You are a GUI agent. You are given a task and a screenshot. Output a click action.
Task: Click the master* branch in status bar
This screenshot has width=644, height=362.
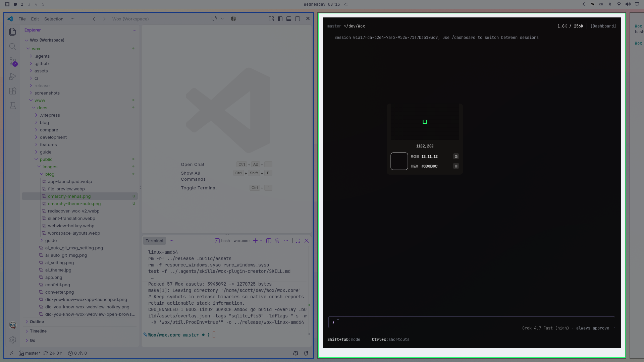pyautogui.click(x=30, y=353)
